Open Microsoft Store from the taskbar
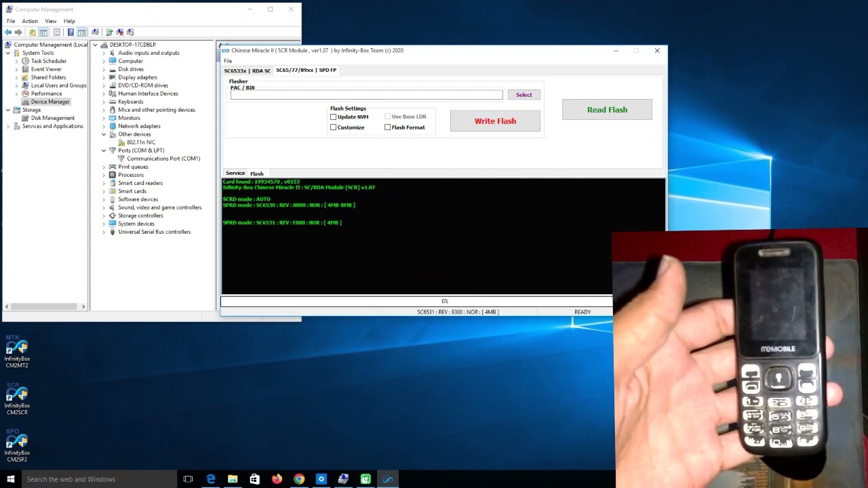This screenshot has height=488, width=868. click(254, 479)
